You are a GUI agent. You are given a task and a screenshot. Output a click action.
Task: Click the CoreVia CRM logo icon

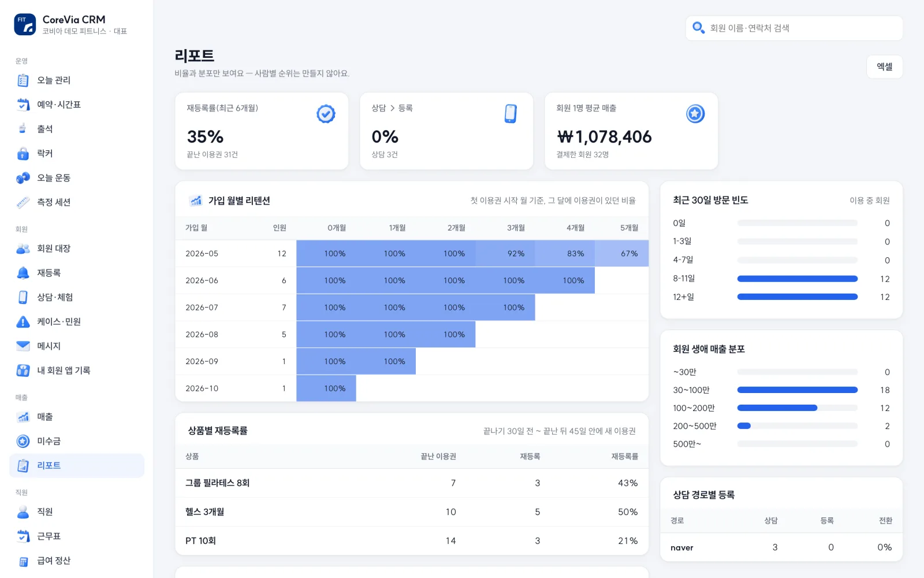click(x=25, y=25)
